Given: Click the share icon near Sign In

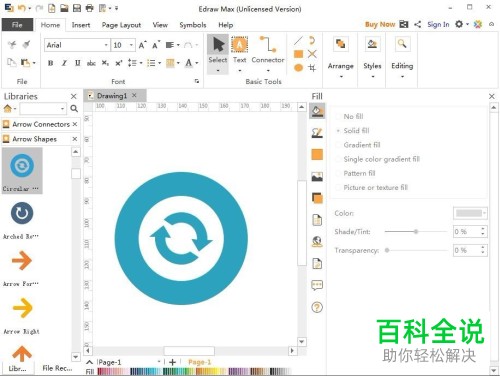Looking at the screenshot, I should coord(417,24).
